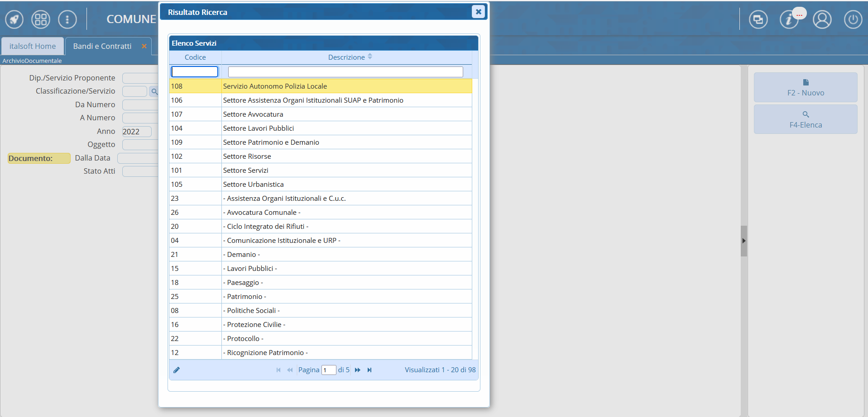Close the Risultato Ricerca dialog
The height and width of the screenshot is (417, 868).
pos(478,12)
